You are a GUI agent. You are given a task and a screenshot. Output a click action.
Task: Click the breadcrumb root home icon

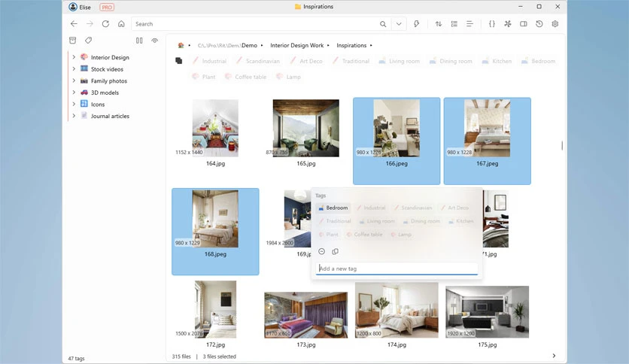tap(181, 45)
